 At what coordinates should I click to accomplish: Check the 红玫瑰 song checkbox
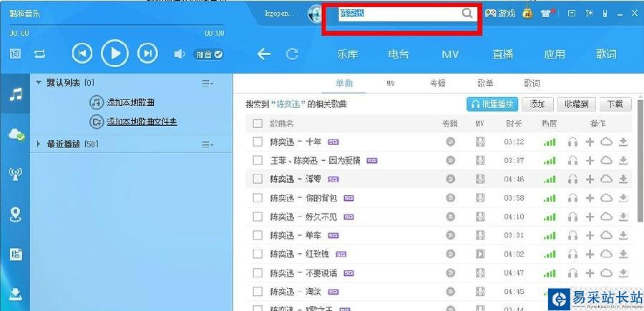click(258, 254)
